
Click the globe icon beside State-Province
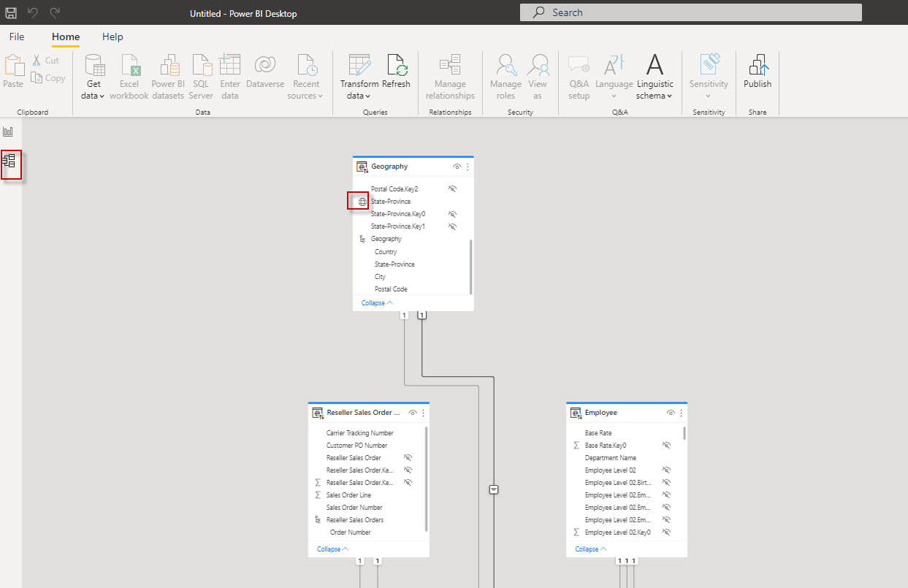tap(362, 202)
